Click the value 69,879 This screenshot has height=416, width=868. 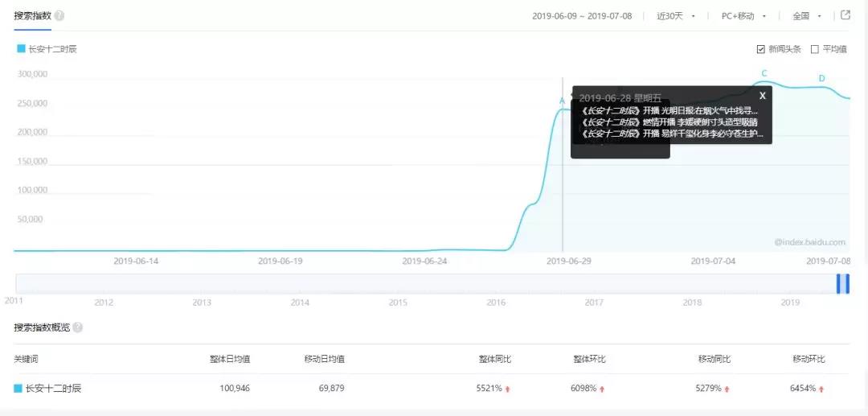coord(332,389)
